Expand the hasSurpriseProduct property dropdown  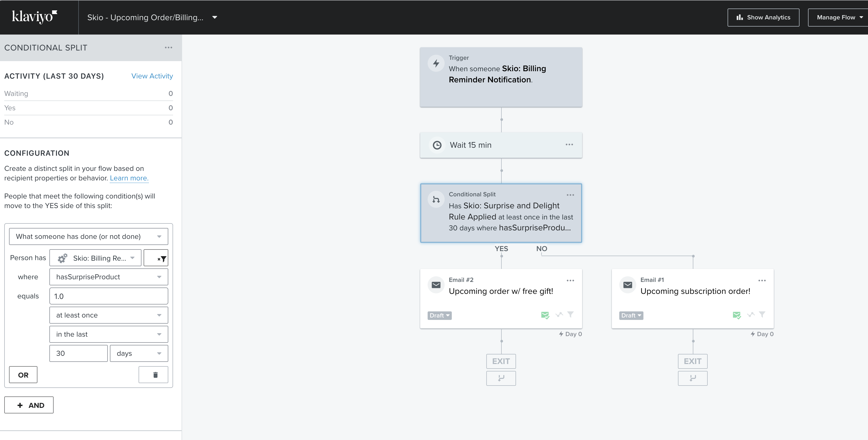point(109,277)
